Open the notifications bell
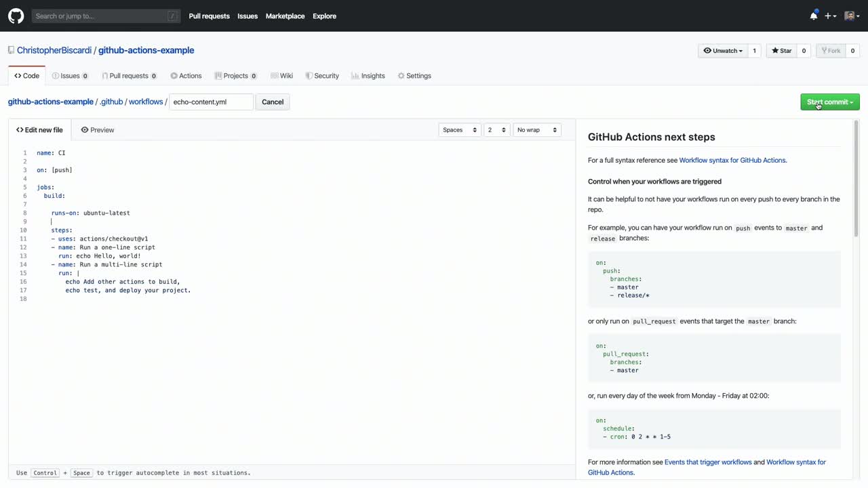The height and width of the screenshot is (488, 868). point(813,16)
